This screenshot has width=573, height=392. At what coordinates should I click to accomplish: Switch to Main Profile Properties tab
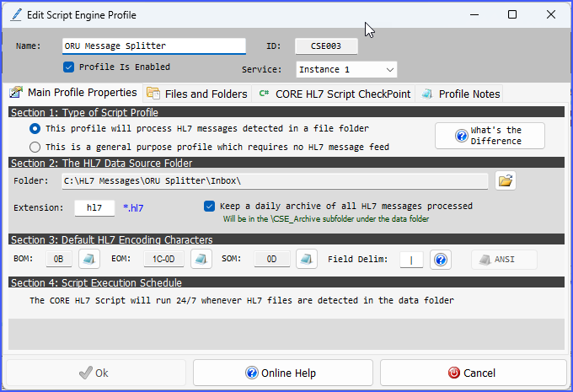click(x=72, y=93)
